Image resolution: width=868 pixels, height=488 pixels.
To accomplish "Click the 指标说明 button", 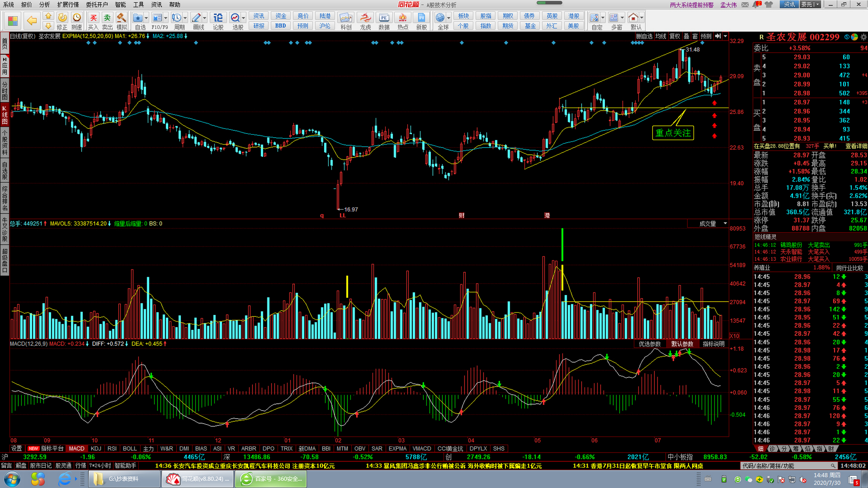I will [x=713, y=344].
